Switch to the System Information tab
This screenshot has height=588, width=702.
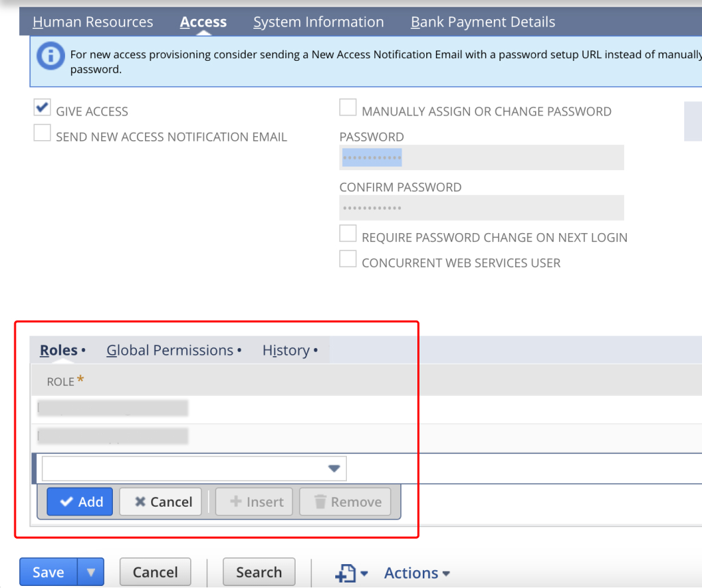(318, 21)
